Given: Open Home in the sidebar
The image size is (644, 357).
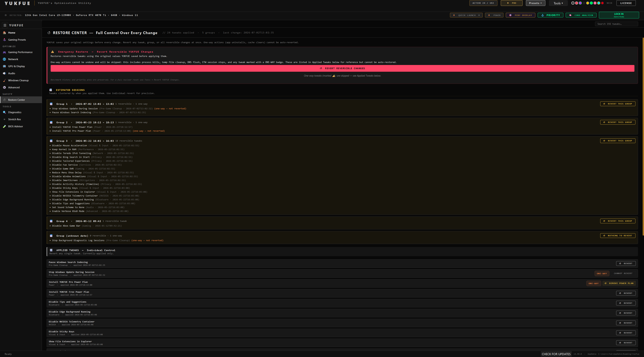Looking at the screenshot, I should (x=21, y=33).
